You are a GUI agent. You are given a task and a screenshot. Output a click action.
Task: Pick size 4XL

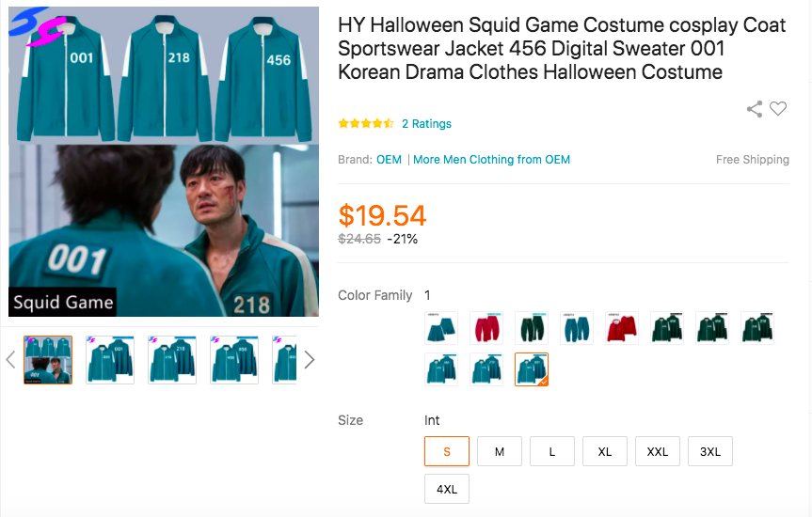pyautogui.click(x=447, y=490)
